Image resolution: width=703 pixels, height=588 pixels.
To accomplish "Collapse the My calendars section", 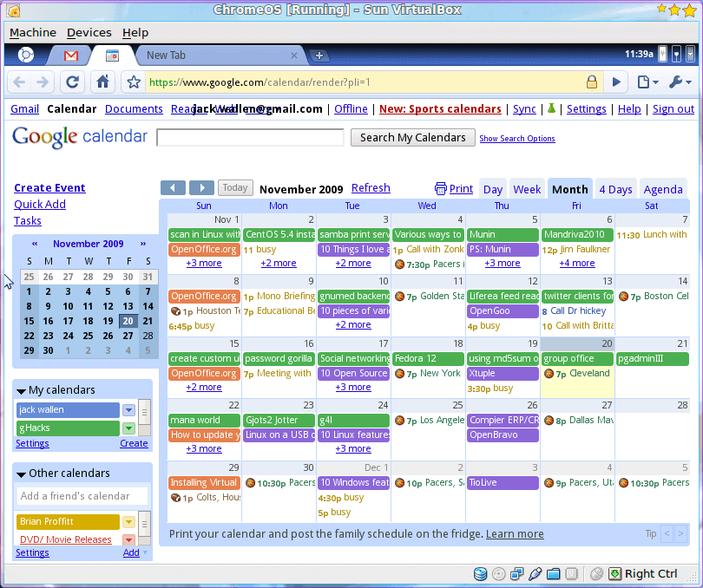I will pos(21,391).
